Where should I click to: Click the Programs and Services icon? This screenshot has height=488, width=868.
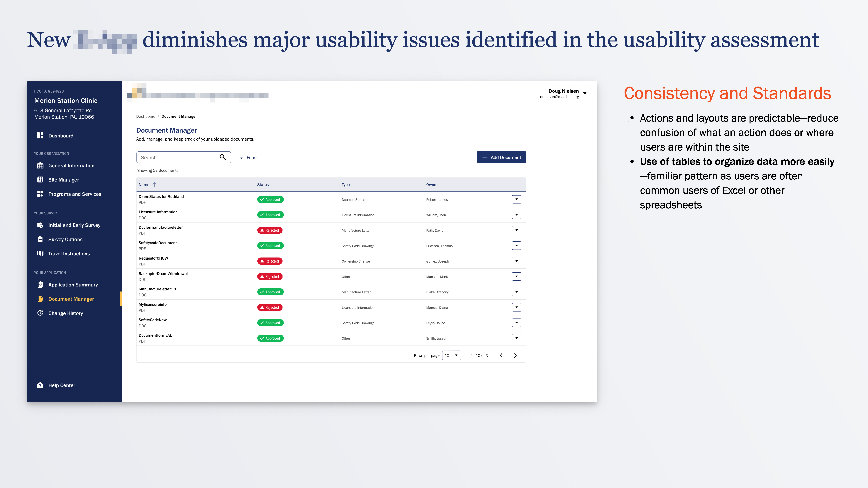(x=40, y=194)
